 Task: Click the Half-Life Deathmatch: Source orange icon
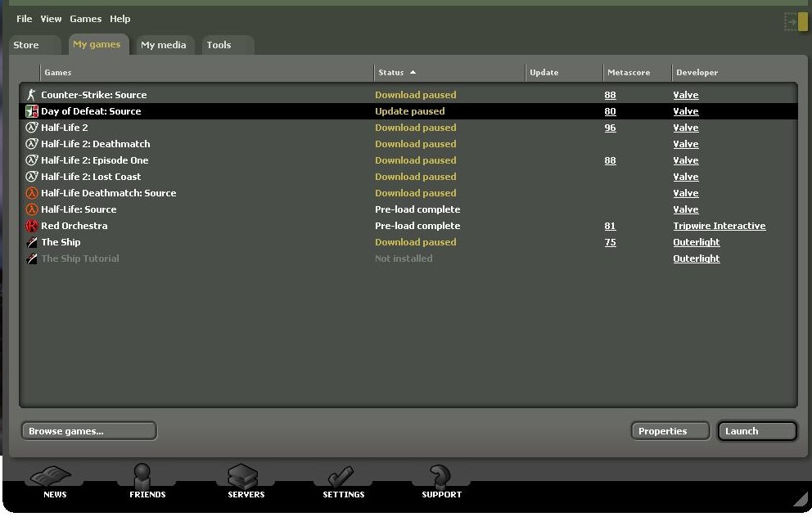[32, 193]
